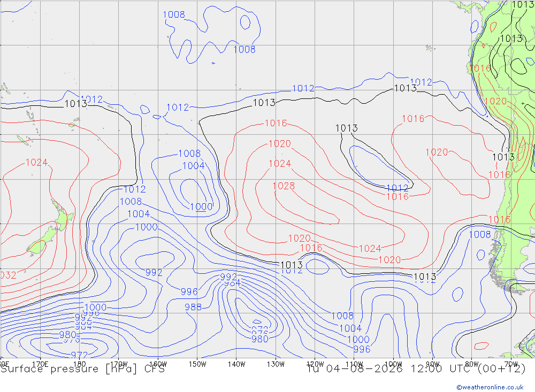Image resolution: width=535 pixels, height=392 pixels.
Task: Select the 170E longitude axis label
Action: tap(40, 364)
